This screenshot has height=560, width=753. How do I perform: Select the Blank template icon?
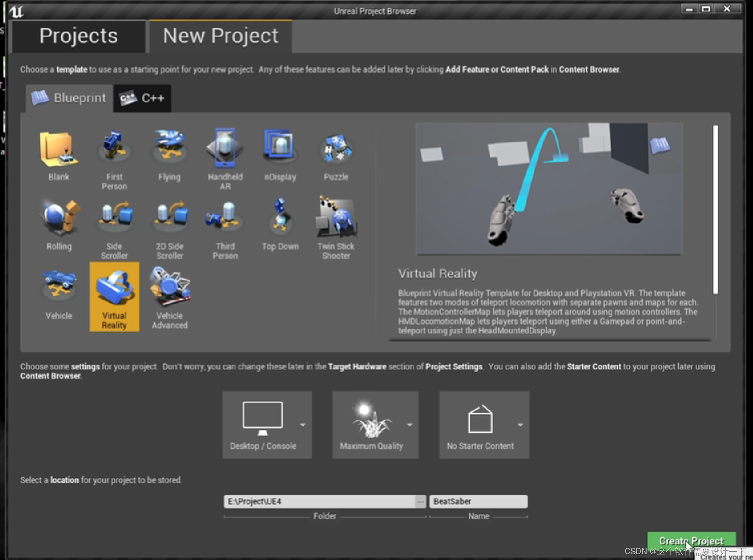[59, 149]
